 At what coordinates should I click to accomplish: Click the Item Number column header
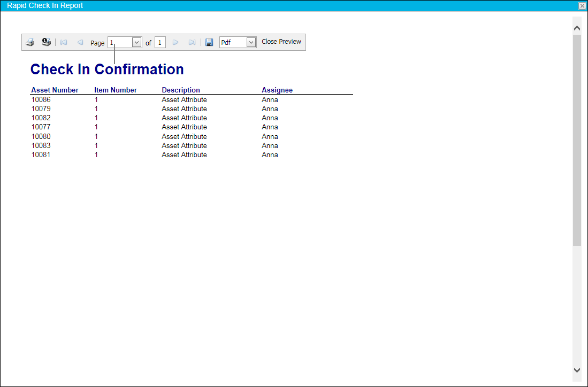[x=116, y=90]
